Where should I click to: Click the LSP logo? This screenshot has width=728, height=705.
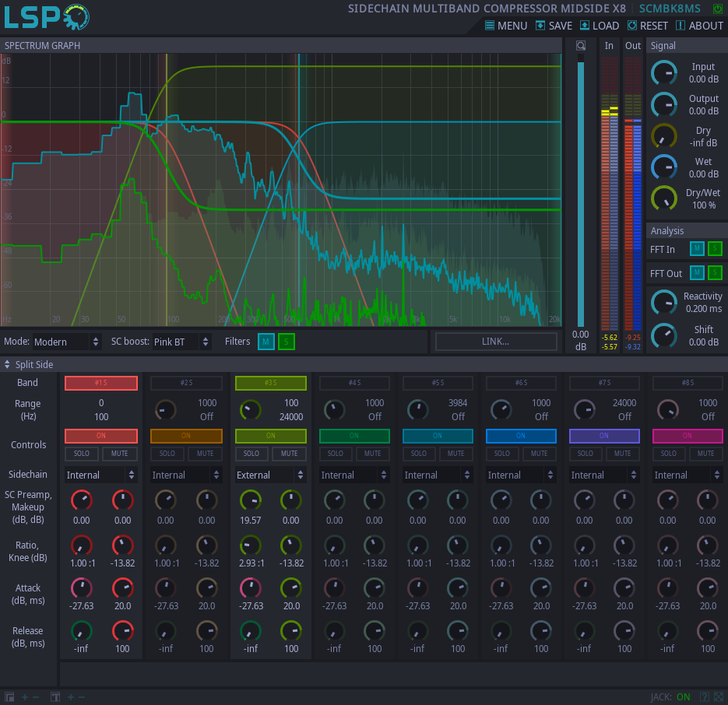coord(47,17)
